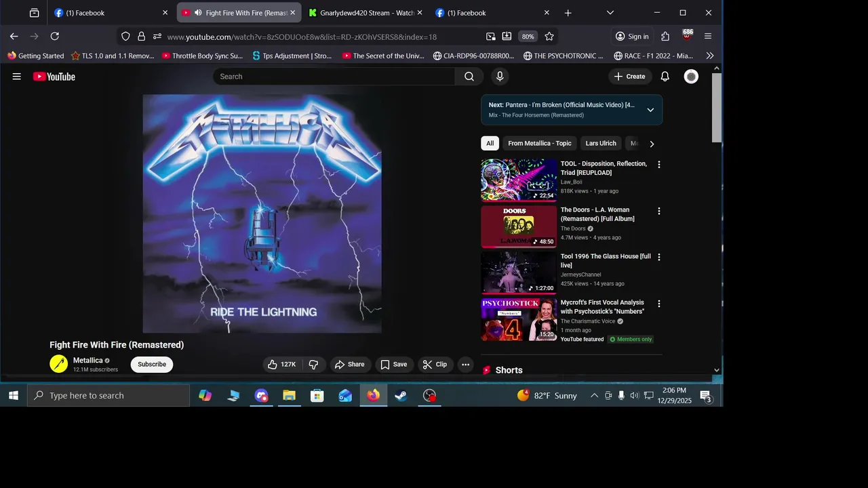The width and height of the screenshot is (868, 488).
Task: Select the All filter chip
Action: point(490,144)
